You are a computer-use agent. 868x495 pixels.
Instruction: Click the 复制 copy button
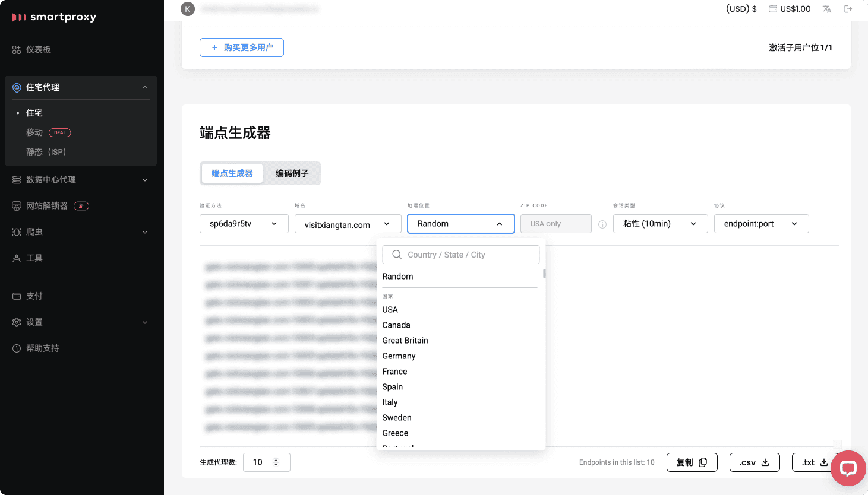[x=692, y=462]
